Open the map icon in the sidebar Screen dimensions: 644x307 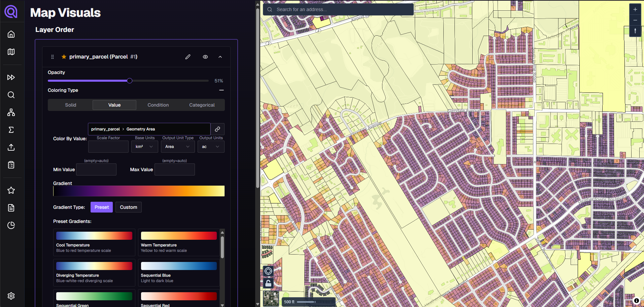(11, 52)
